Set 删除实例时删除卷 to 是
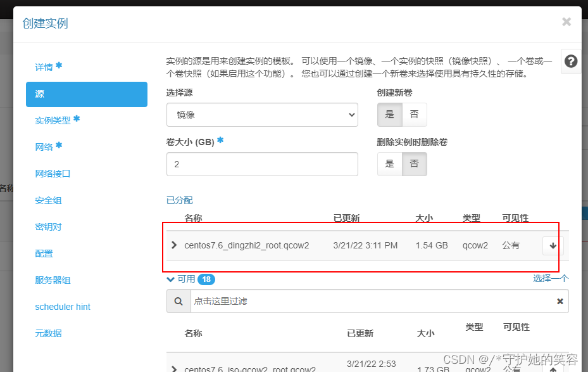588x372 pixels. (390, 164)
